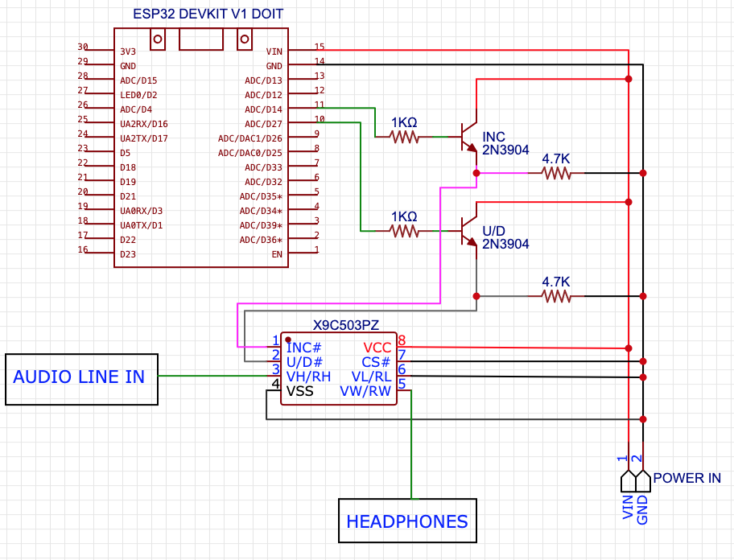Screen dimensions: 734x560
Task: Click the X9C503PZ chip name label
Action: tap(345, 326)
